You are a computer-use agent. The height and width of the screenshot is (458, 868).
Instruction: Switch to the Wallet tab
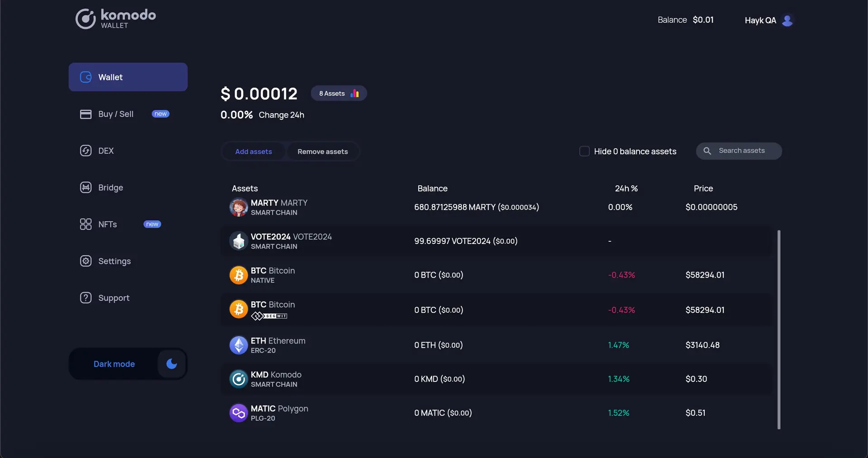pos(110,77)
